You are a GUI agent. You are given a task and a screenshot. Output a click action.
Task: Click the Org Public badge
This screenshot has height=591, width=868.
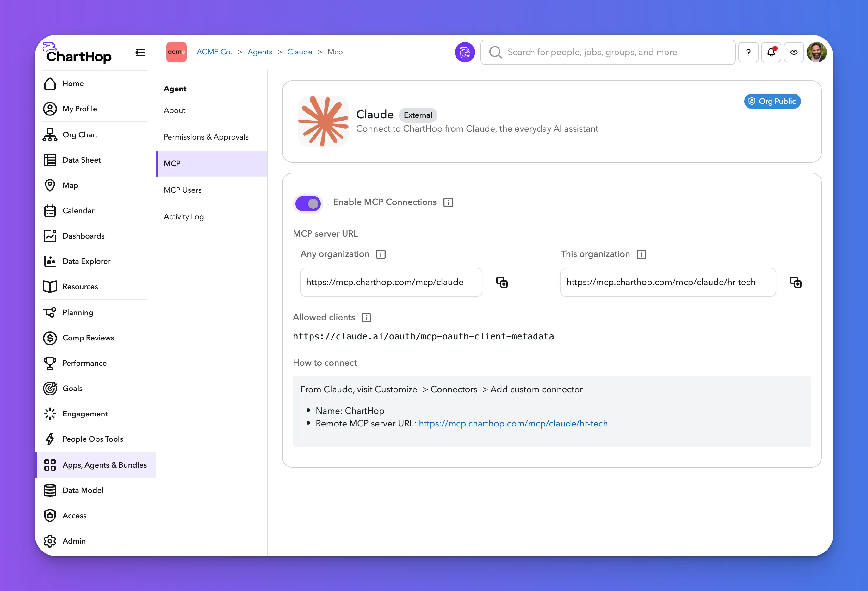pyautogui.click(x=772, y=101)
